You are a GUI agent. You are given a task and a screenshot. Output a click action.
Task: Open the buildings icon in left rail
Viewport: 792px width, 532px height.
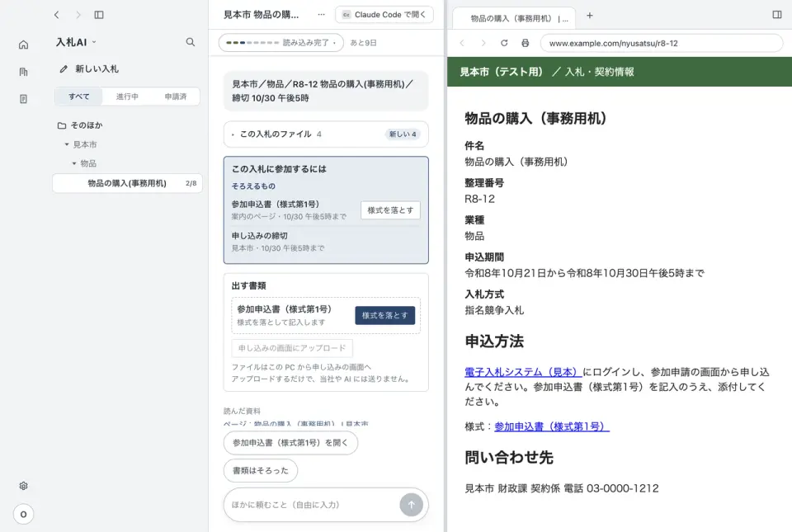click(x=23, y=73)
